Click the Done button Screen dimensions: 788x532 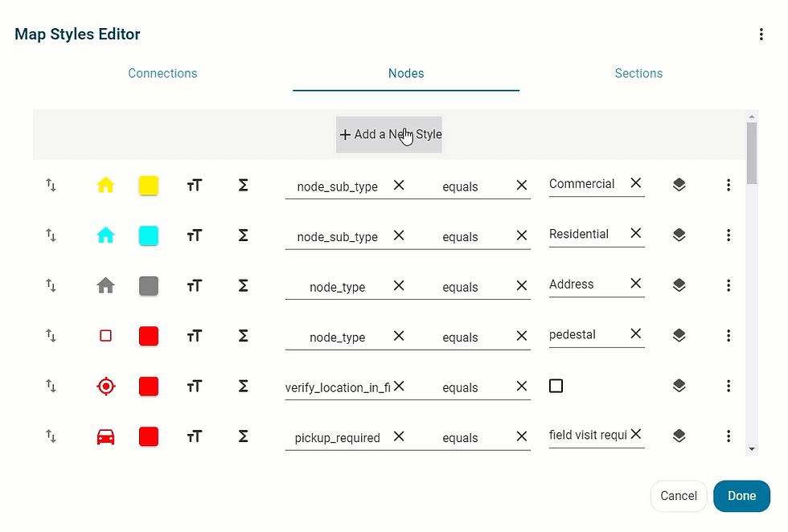(741, 496)
